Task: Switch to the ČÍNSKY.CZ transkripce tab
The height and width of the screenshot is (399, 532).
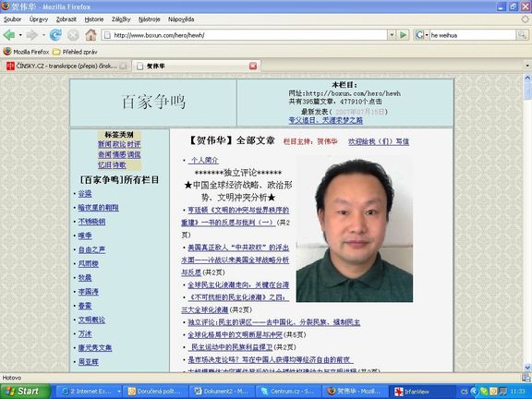Action: click(x=66, y=66)
